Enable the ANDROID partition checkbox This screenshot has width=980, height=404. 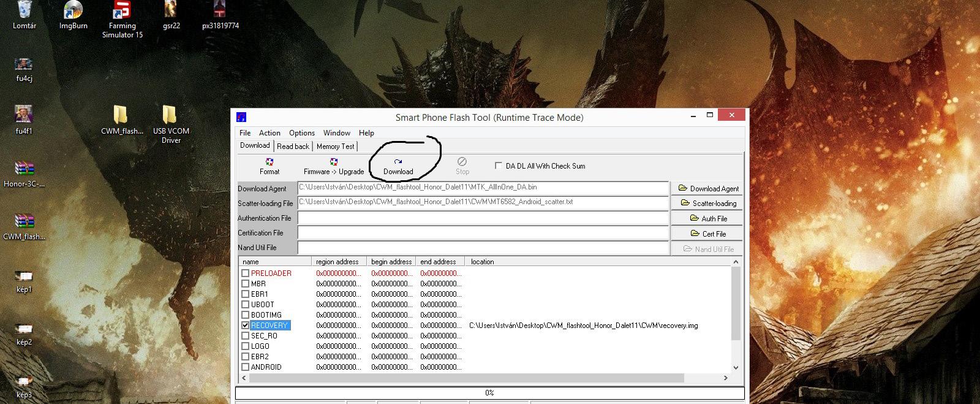click(x=246, y=367)
